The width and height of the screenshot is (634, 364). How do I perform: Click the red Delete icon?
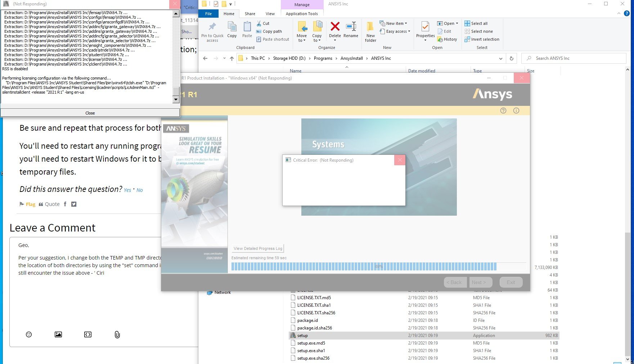(335, 26)
